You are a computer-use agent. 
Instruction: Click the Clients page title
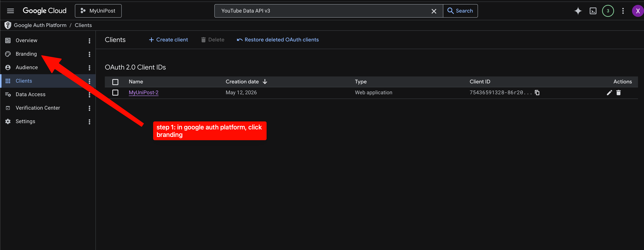pyautogui.click(x=115, y=40)
